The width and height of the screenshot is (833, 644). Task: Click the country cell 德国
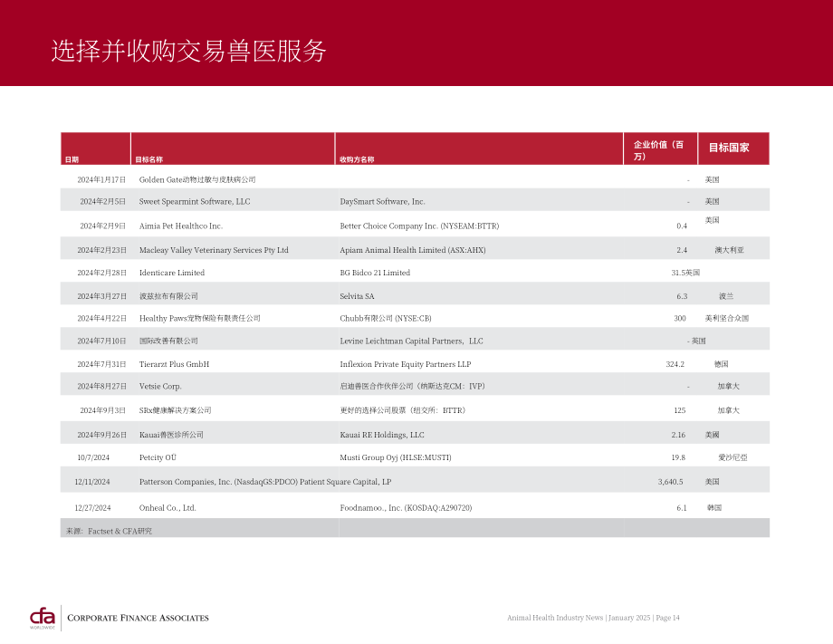coord(722,364)
